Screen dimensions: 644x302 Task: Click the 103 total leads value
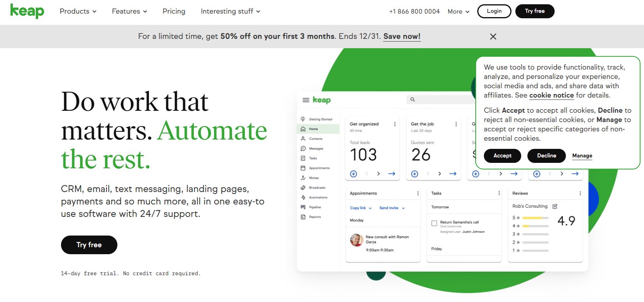pos(363,155)
